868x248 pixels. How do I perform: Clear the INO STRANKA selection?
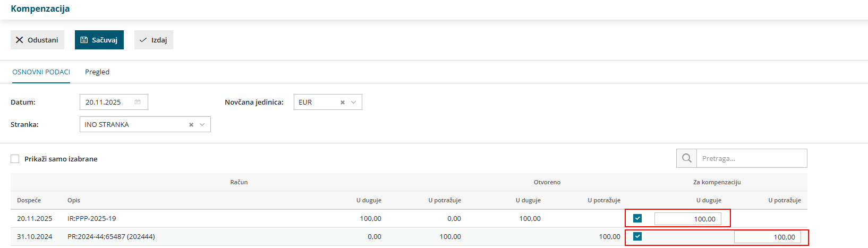(x=191, y=125)
